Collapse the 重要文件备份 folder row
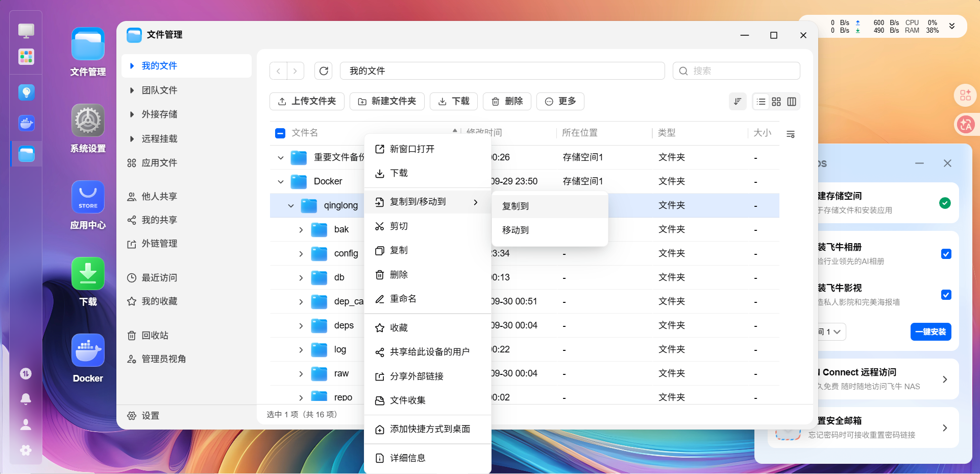 (x=280, y=158)
